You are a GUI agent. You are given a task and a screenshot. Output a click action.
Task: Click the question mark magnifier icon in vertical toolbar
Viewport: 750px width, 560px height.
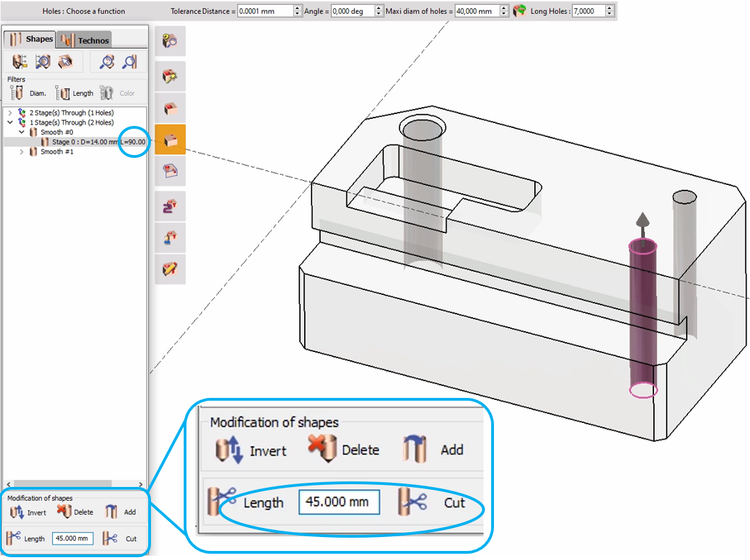pyautogui.click(x=170, y=42)
